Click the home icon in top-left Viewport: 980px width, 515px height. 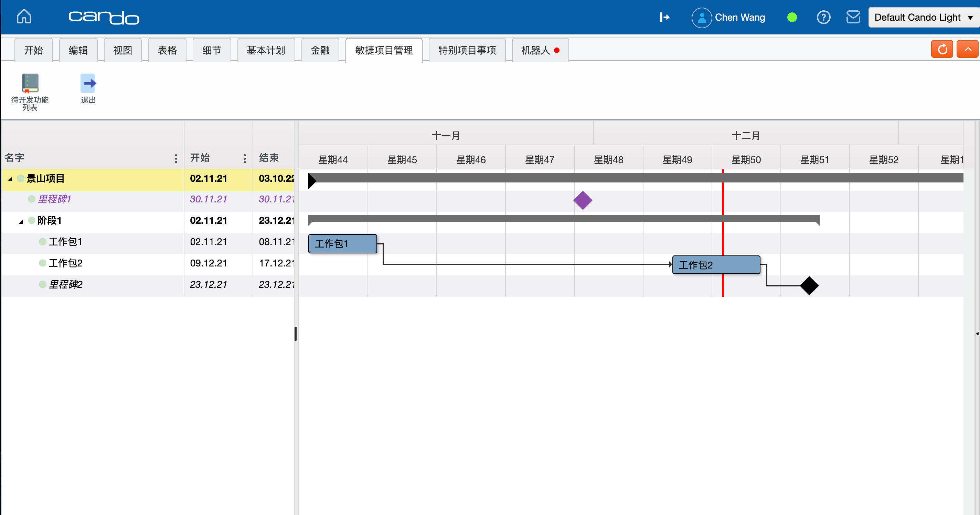25,17
